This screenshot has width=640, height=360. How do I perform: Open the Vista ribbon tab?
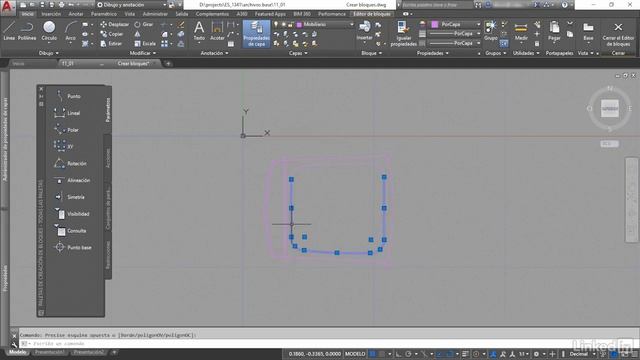click(129, 14)
